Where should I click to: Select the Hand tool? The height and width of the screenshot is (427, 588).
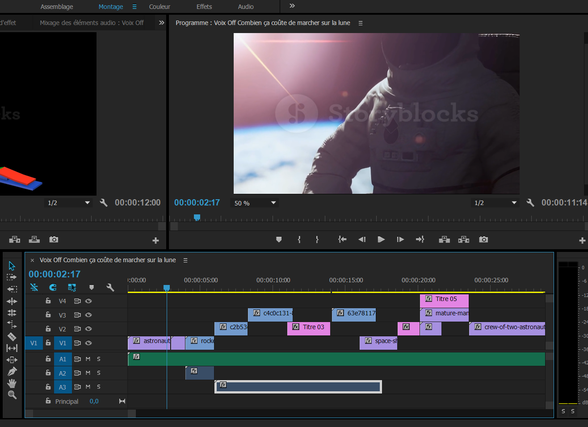(12, 383)
